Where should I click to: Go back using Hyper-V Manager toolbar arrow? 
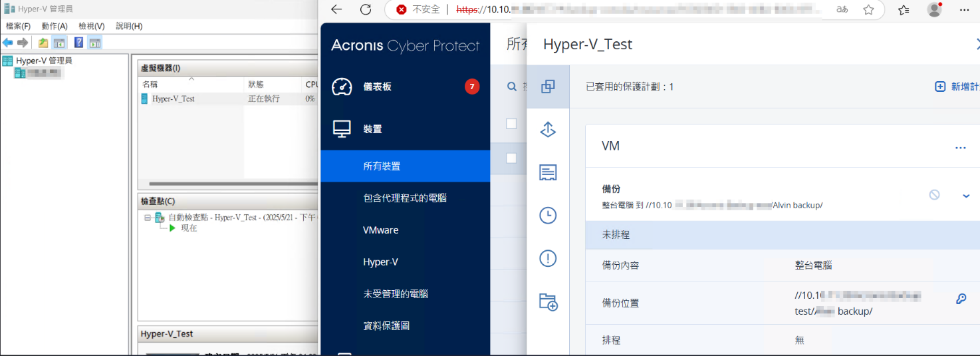pyautogui.click(x=8, y=43)
